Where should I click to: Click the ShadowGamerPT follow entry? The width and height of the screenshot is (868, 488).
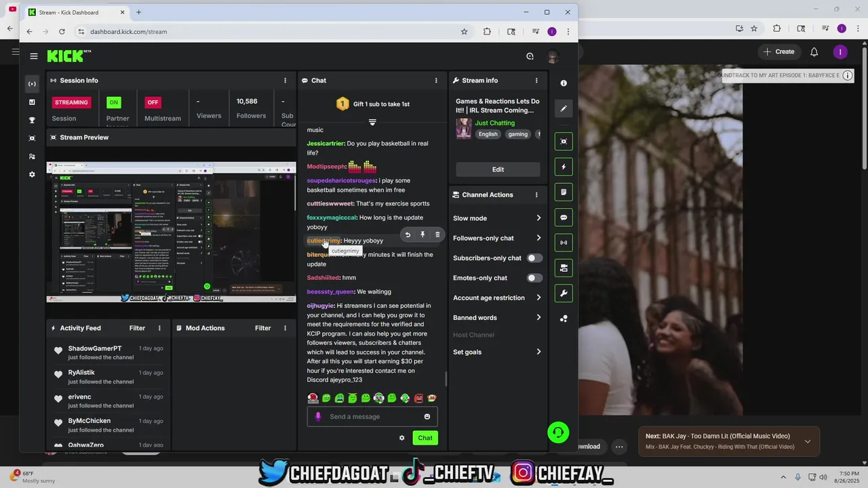pos(110,352)
